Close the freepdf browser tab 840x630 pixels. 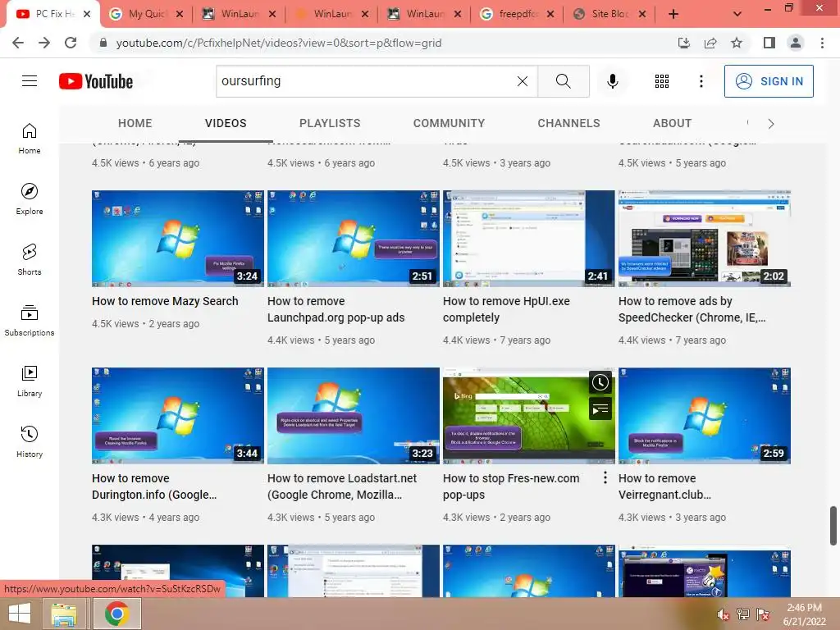tap(550, 15)
